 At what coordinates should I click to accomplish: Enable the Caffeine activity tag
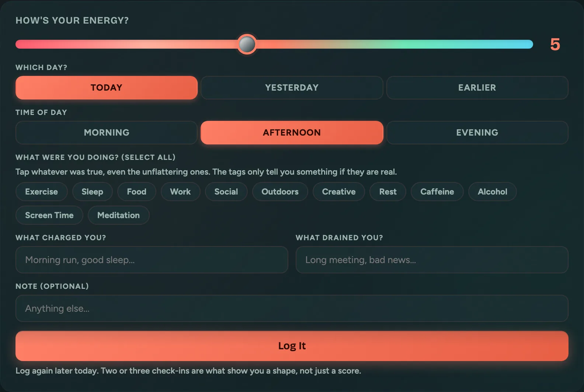(x=437, y=192)
